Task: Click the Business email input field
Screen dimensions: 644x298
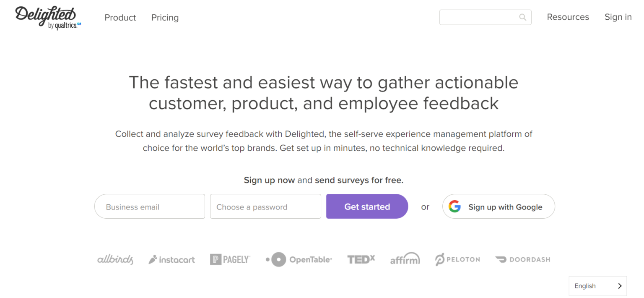Action: click(149, 207)
